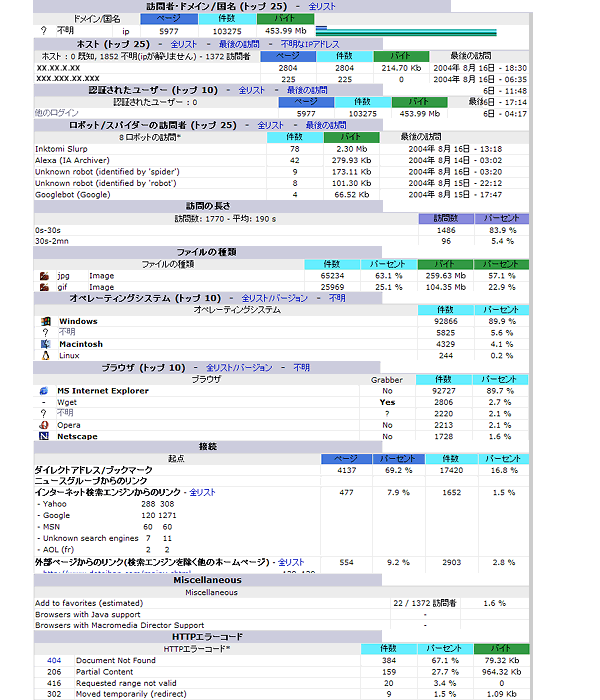The height and width of the screenshot is (700, 600).
Task: Open 不明 link in オペレーティングシステム header
Action: (x=337, y=298)
